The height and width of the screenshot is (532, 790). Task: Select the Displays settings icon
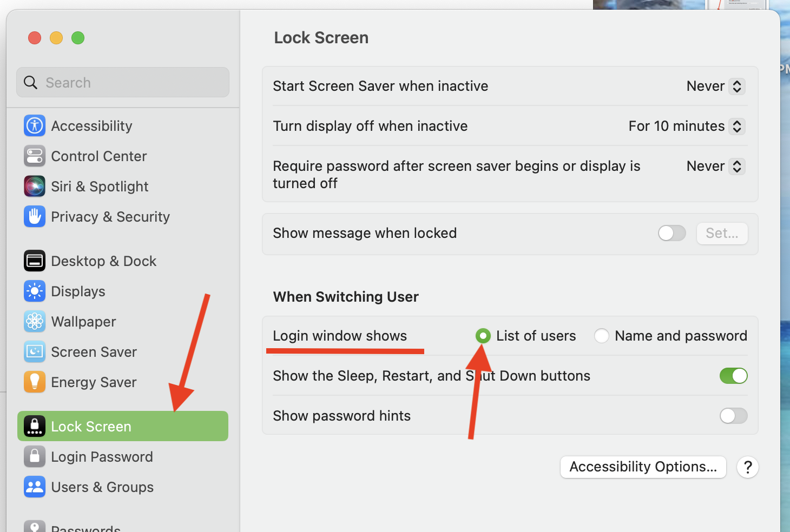(34, 291)
